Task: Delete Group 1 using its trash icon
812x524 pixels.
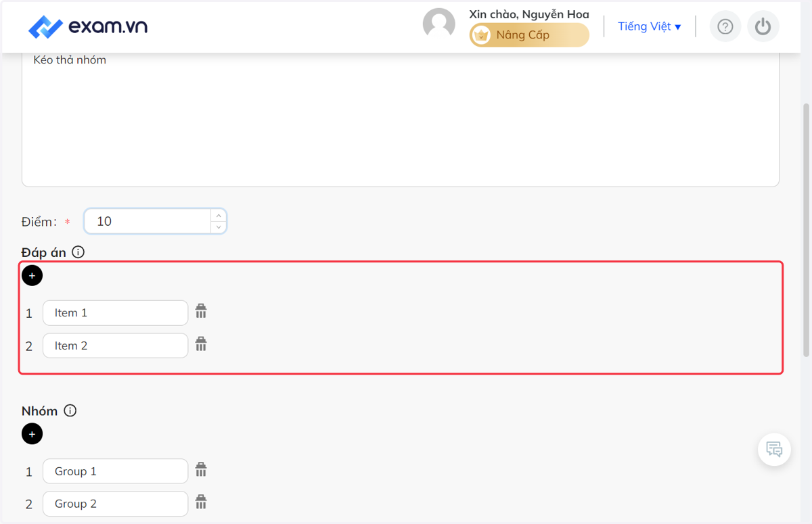Action: (201, 469)
